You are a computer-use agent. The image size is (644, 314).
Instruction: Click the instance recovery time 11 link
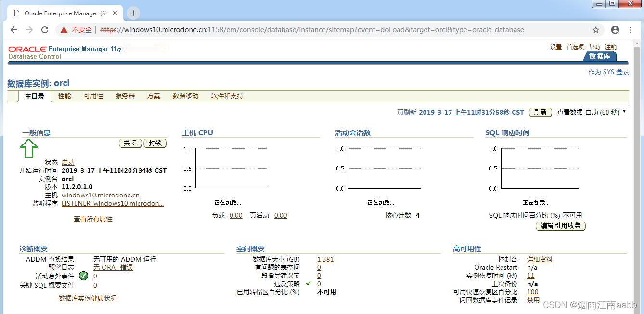(x=530, y=275)
